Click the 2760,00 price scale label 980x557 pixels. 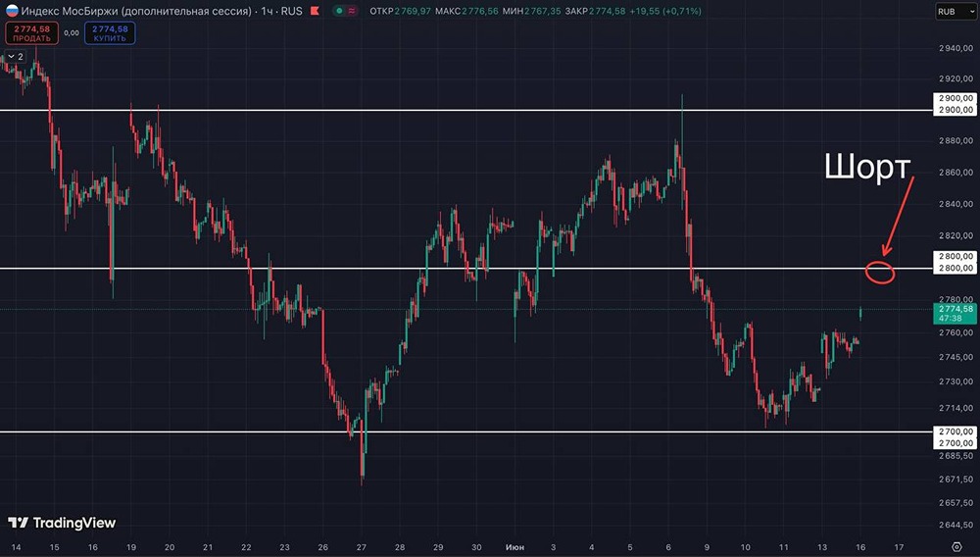click(955, 332)
